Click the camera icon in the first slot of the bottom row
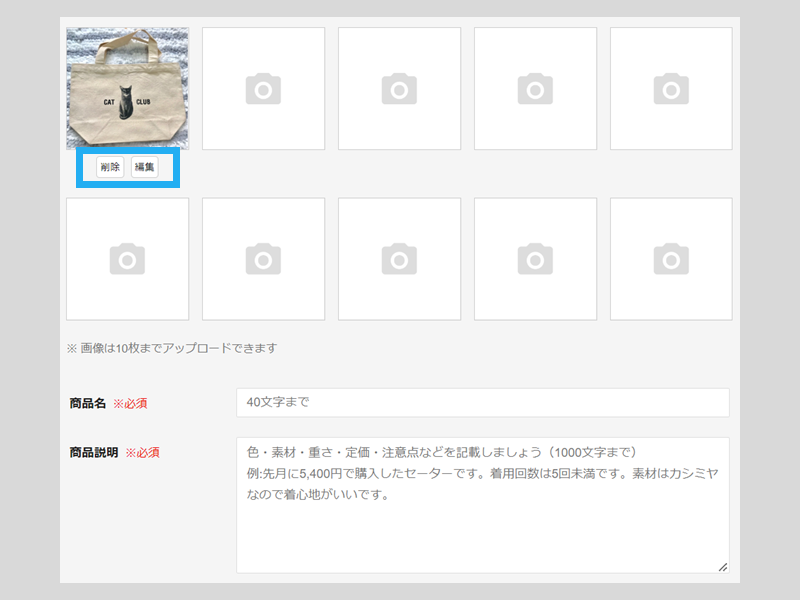The height and width of the screenshot is (600, 800). pyautogui.click(x=128, y=259)
